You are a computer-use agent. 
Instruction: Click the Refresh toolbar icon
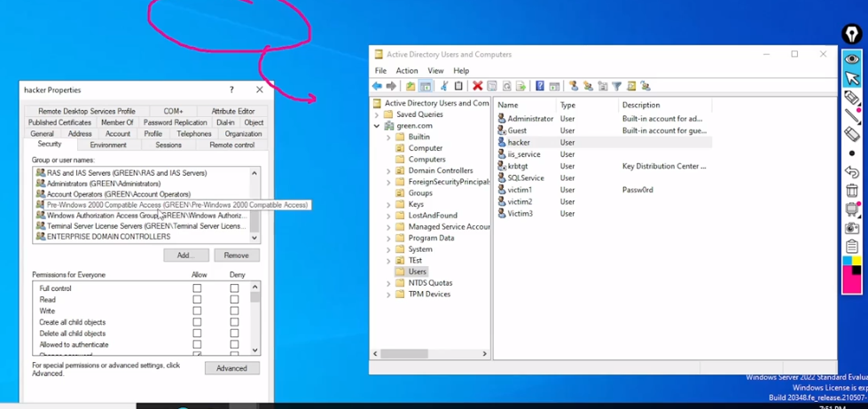[x=506, y=86]
